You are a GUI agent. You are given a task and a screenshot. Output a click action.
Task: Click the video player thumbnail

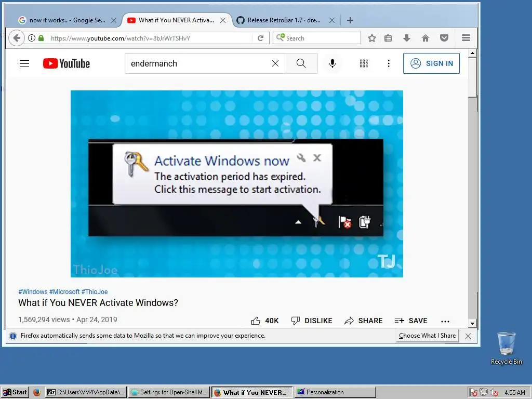coord(237,183)
